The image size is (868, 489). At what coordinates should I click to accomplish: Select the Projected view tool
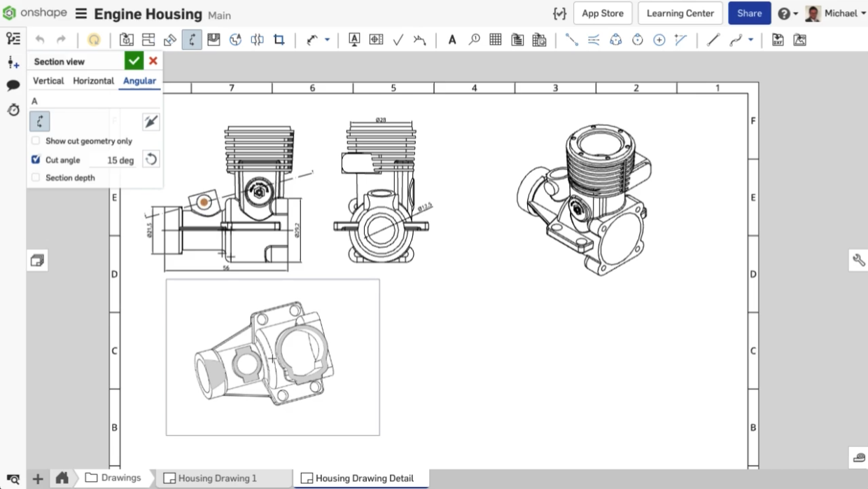pos(148,40)
